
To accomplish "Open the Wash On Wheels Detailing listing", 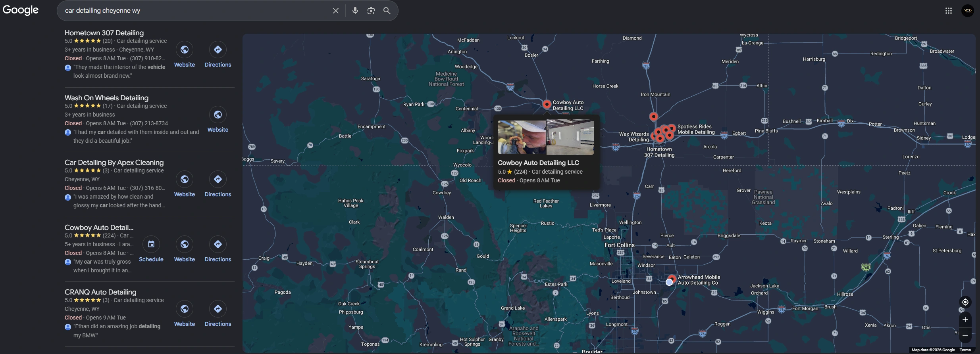I will pos(106,98).
